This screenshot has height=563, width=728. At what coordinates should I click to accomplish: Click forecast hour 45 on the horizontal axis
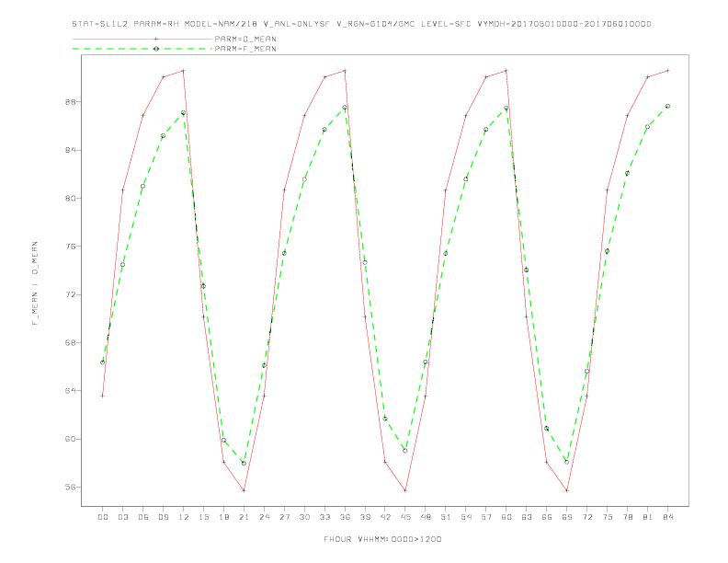[x=405, y=517]
